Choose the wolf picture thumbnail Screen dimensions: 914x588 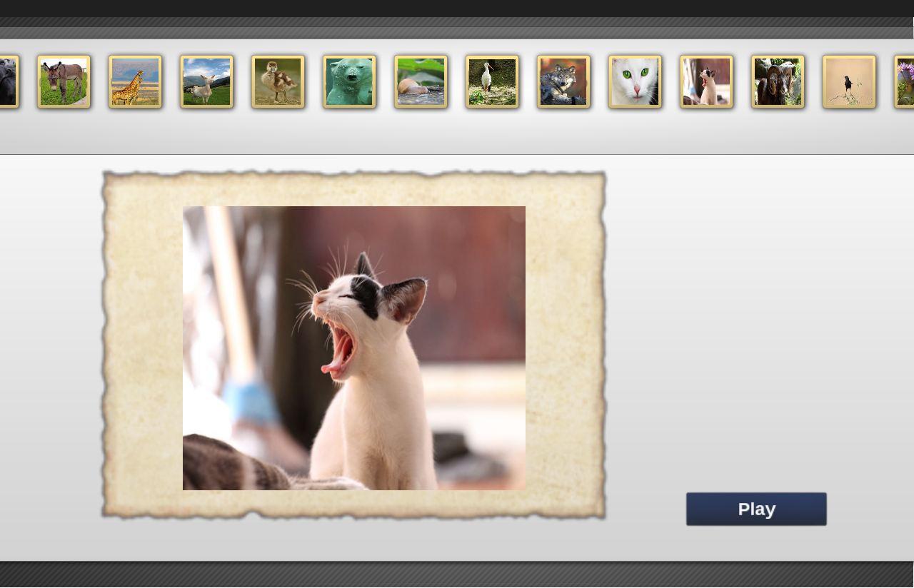pyautogui.click(x=563, y=82)
